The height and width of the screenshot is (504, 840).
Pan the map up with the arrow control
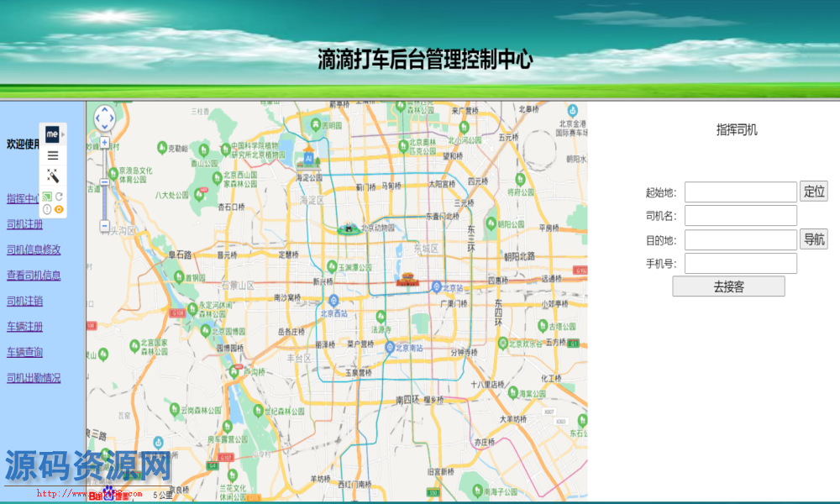104,109
